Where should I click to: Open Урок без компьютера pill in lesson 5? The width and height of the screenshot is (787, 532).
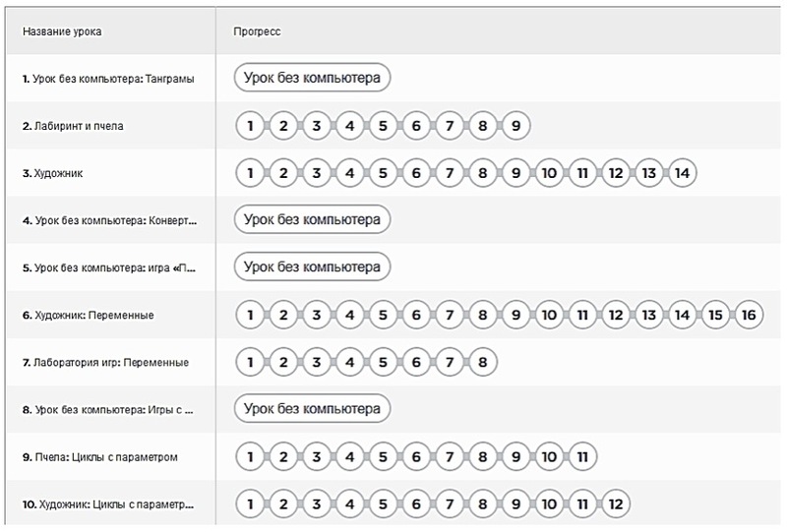coord(312,267)
